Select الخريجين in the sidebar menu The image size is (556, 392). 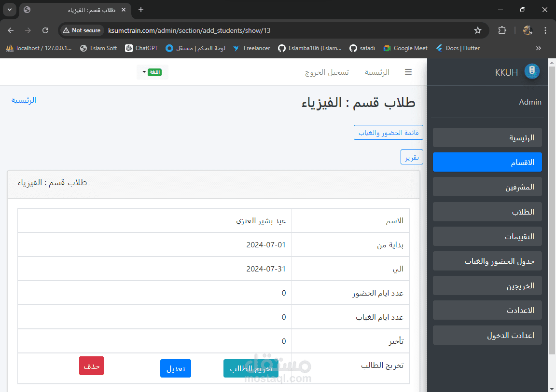pyautogui.click(x=487, y=285)
